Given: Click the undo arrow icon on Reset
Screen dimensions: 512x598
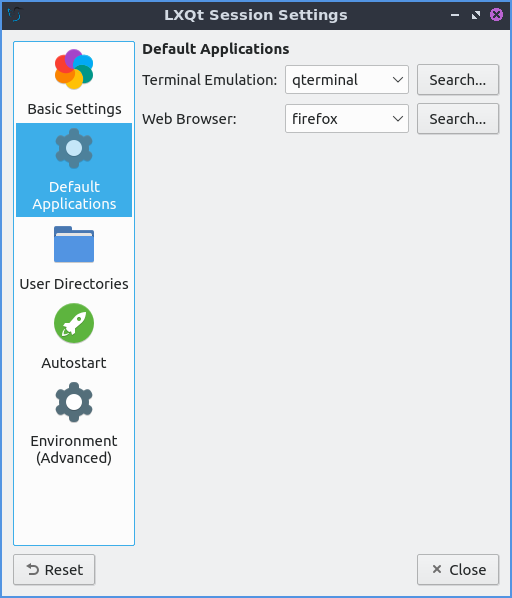Looking at the screenshot, I should (33, 569).
